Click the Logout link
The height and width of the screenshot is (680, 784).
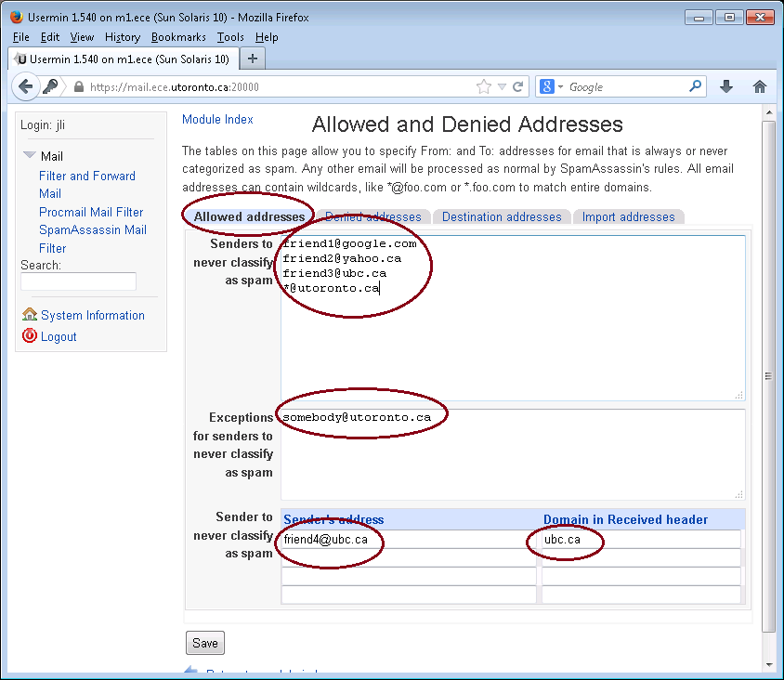pos(59,336)
